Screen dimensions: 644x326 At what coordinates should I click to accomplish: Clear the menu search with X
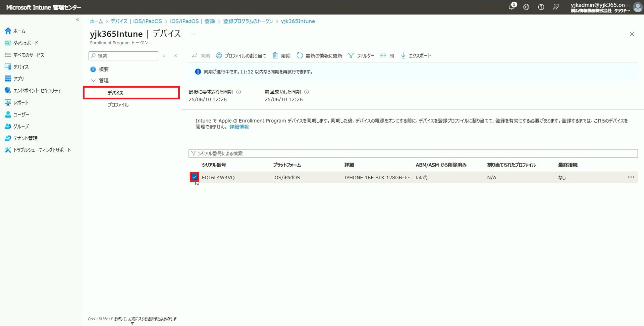click(x=164, y=56)
